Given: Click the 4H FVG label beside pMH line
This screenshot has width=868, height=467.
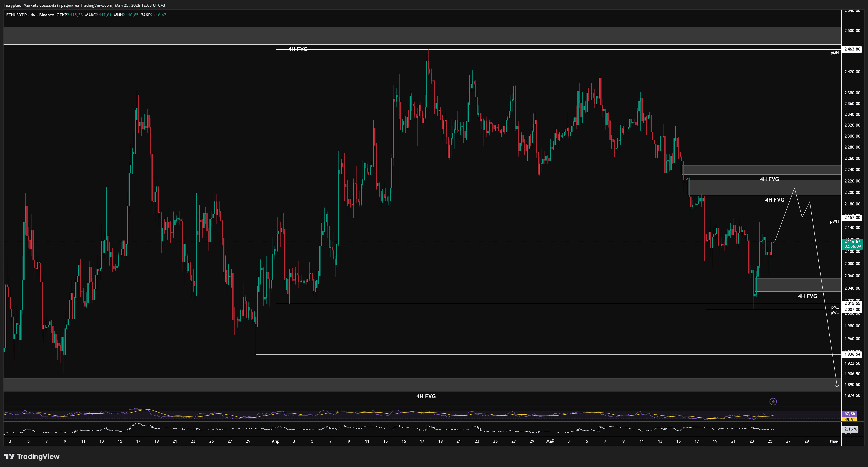Looking at the screenshot, I should tap(298, 49).
